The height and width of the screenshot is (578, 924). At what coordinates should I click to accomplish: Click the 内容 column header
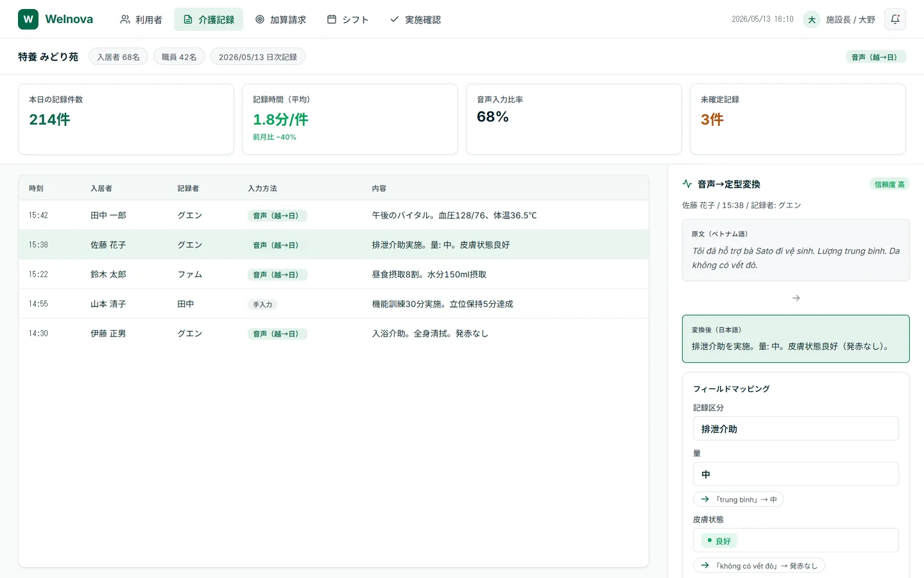[x=379, y=188]
